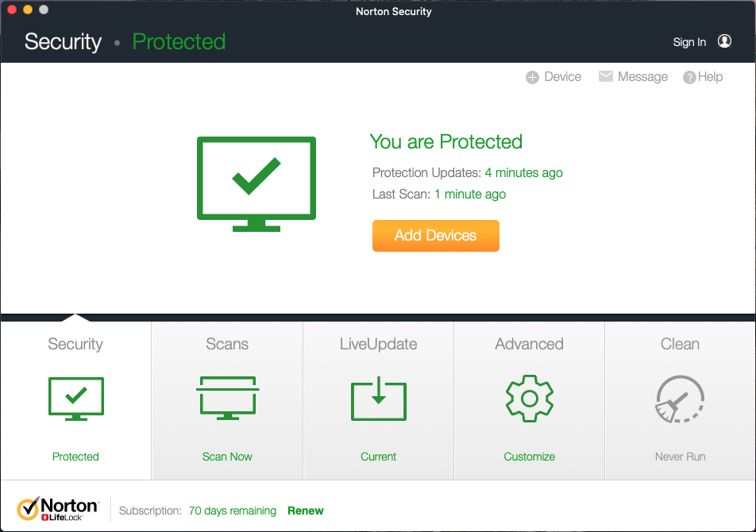
Task: Open the Message envelope icon
Action: [x=606, y=77]
